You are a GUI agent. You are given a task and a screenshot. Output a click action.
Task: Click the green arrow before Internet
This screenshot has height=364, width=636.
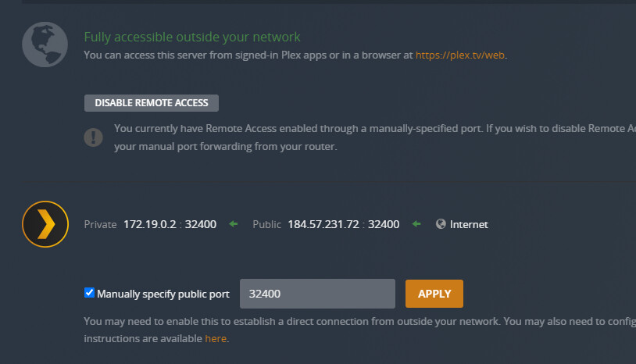click(x=416, y=225)
